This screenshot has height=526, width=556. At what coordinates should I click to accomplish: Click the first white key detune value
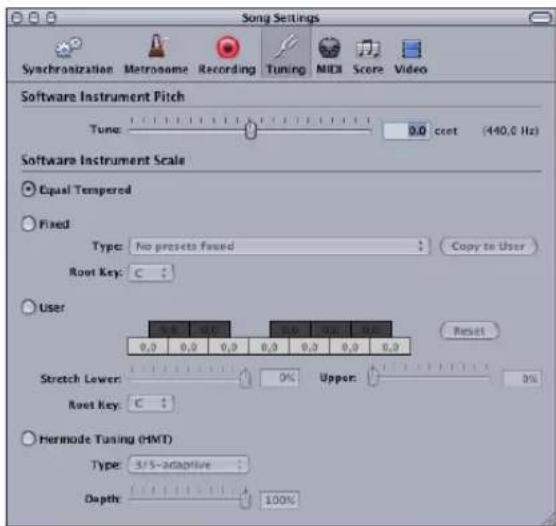tap(148, 347)
